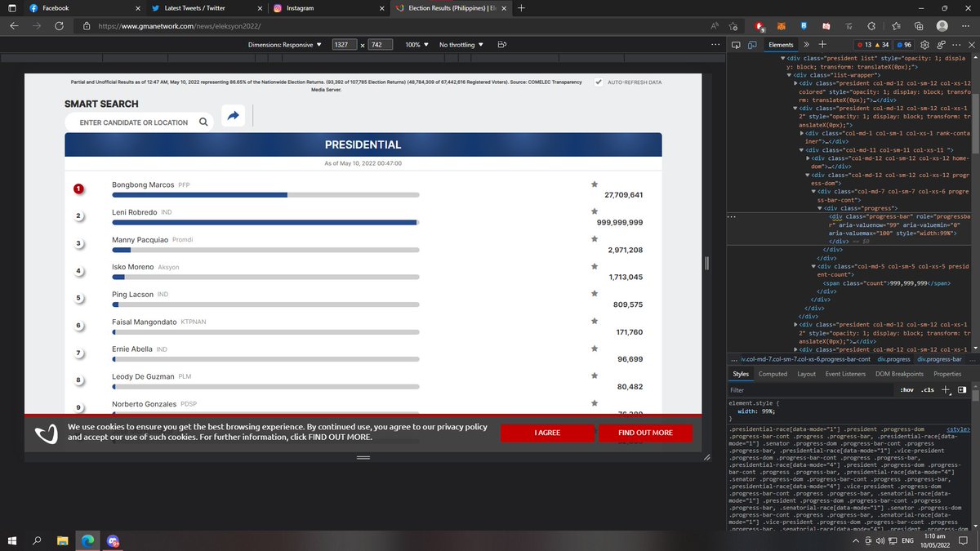Viewport: 980px width, 551px height.
Task: Click the volume icon in system tray
Action: pyautogui.click(x=881, y=542)
